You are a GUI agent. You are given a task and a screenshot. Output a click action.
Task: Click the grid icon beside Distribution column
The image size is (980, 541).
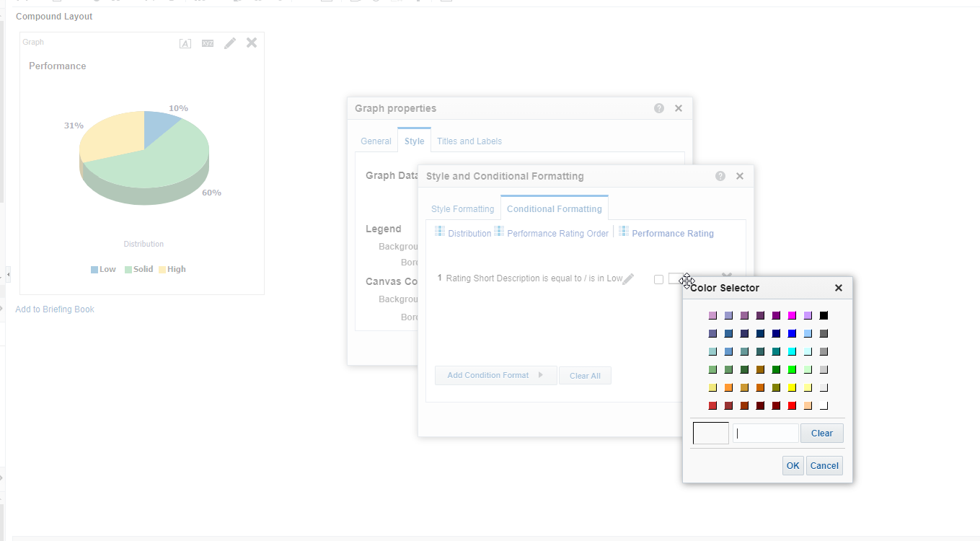[440, 232]
